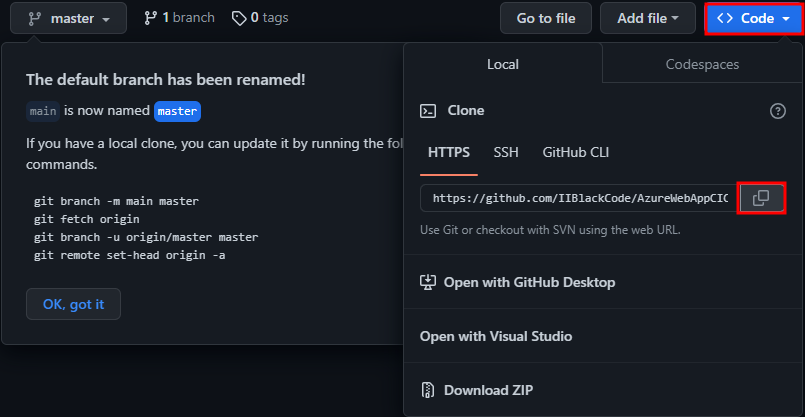Open the 0 tags link
The width and height of the screenshot is (805, 417).
pos(260,18)
